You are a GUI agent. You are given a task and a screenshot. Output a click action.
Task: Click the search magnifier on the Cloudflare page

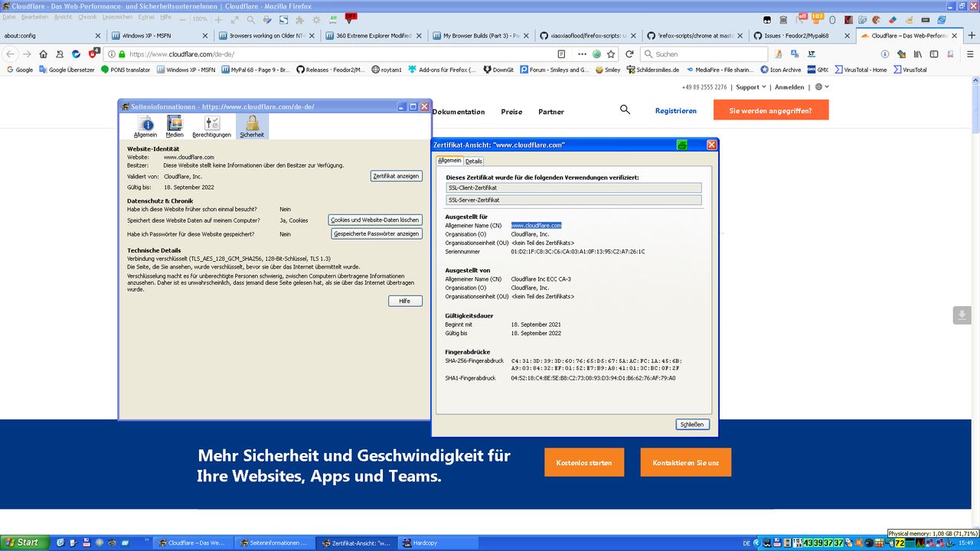pos(625,109)
